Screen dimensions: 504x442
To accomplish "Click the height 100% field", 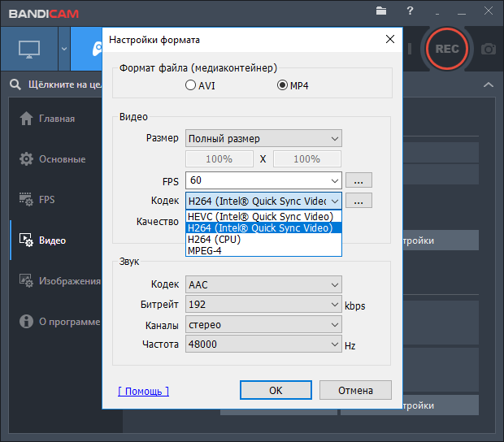I will click(x=307, y=159).
